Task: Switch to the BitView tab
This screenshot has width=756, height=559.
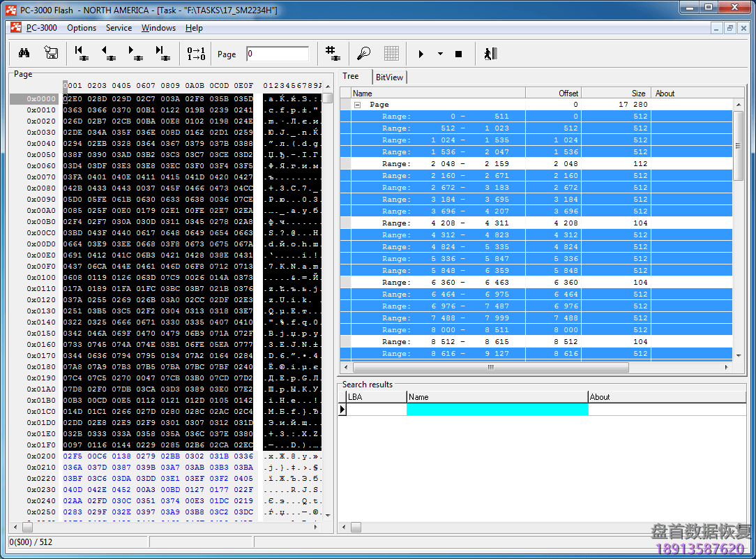Action: point(389,77)
